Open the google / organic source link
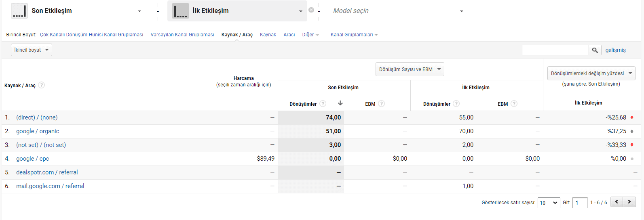Image resolution: width=644 pixels, height=220 pixels. [x=38, y=131]
